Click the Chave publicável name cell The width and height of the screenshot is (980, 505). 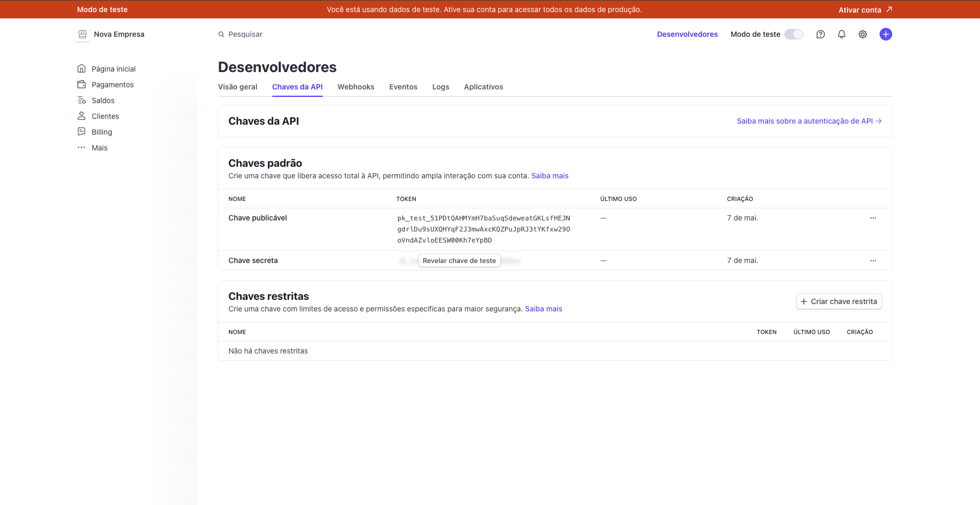tap(258, 218)
